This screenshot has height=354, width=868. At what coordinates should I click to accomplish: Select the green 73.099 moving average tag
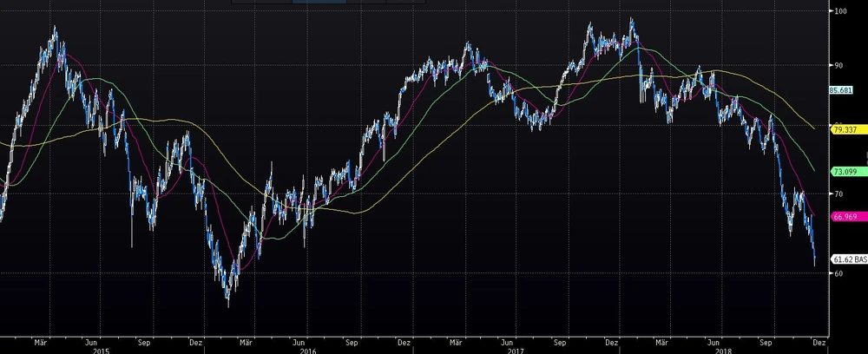(x=845, y=172)
